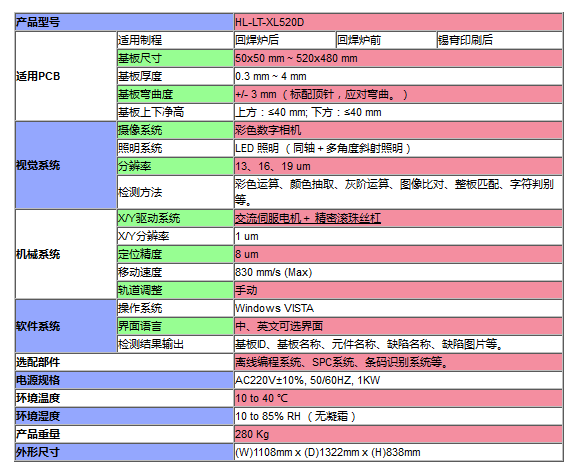The image size is (576, 470).
Task: Select the 280 Kg value
Action: click(x=398, y=434)
